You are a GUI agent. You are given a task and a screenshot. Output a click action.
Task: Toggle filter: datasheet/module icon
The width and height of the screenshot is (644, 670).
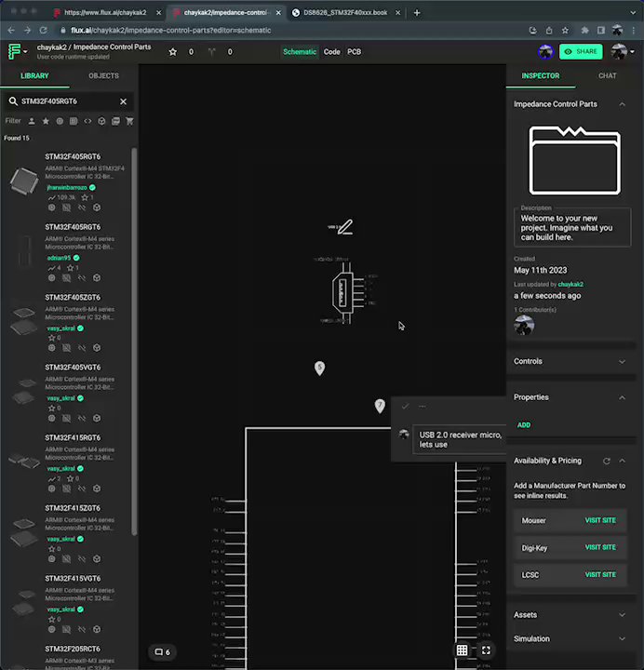pos(115,121)
